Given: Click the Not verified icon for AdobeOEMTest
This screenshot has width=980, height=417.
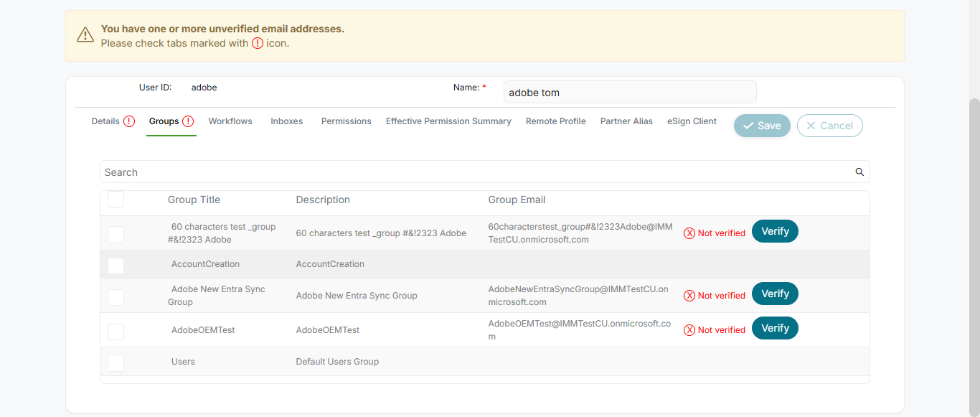Looking at the screenshot, I should click(x=689, y=330).
